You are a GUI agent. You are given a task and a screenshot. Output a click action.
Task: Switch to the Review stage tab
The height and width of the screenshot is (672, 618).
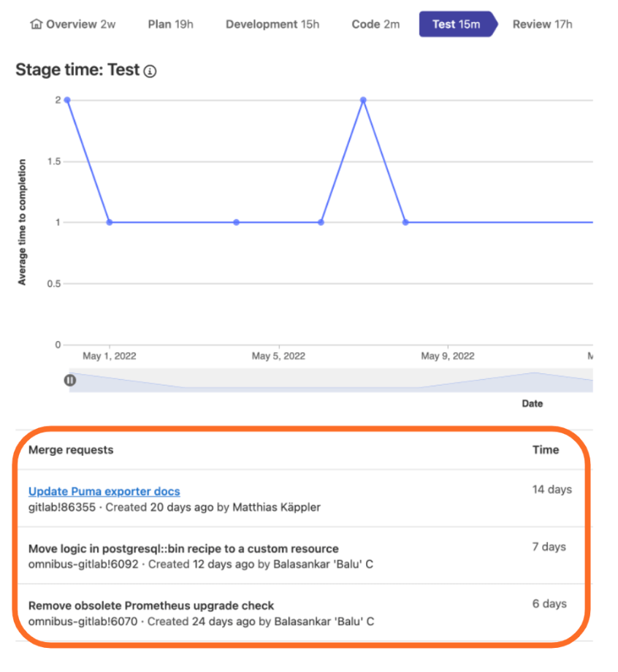[x=542, y=24]
